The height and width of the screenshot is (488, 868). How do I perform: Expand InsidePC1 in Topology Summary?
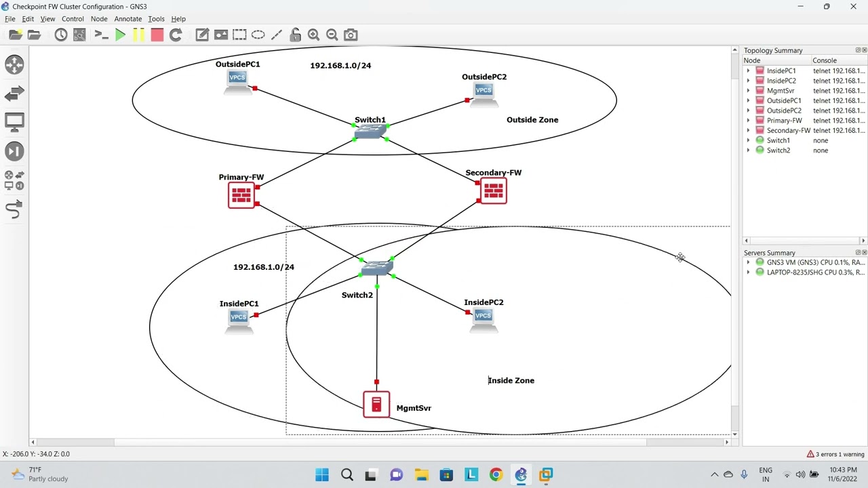click(x=749, y=70)
